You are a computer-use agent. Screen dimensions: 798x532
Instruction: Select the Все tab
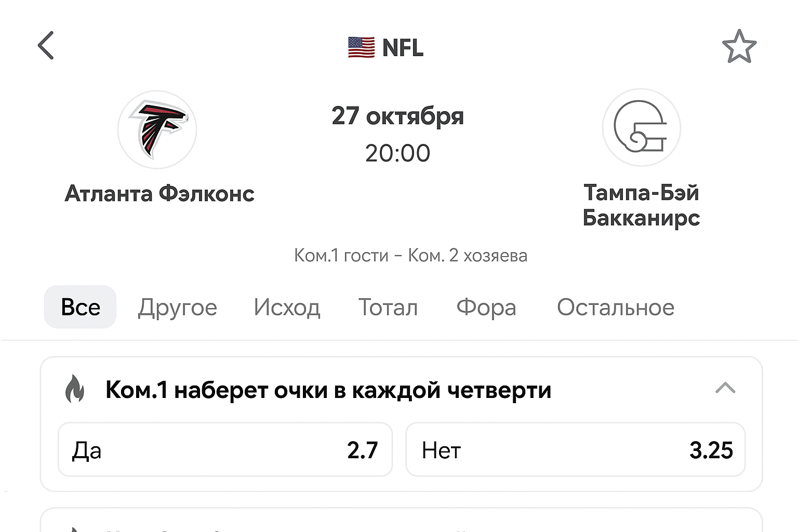80,307
